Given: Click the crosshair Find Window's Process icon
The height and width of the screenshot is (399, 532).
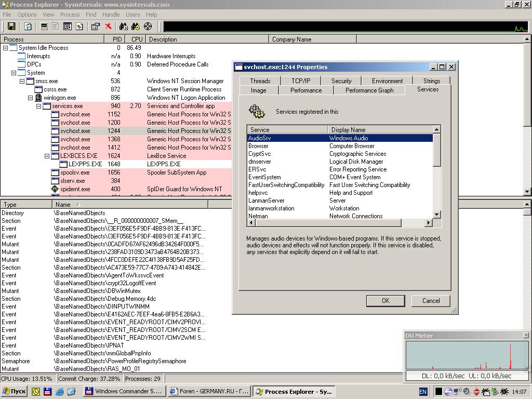Looking at the screenshot, I should [x=148, y=26].
